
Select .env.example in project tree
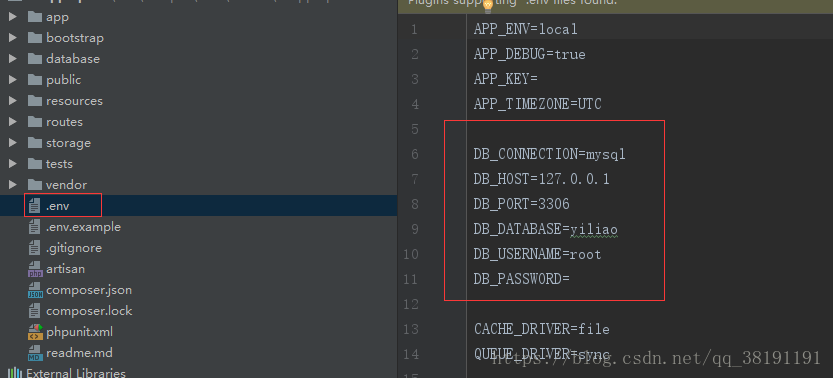tap(83, 227)
